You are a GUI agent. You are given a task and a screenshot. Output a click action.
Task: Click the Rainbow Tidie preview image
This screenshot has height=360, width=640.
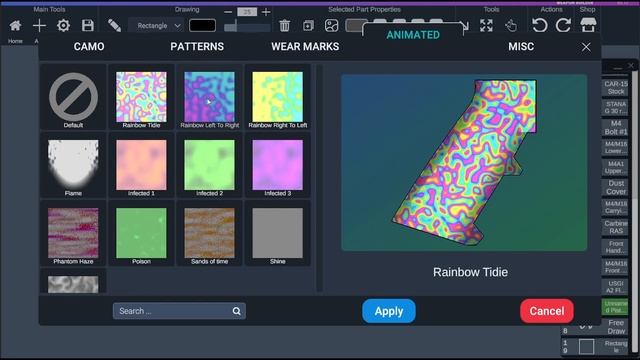[464, 162]
